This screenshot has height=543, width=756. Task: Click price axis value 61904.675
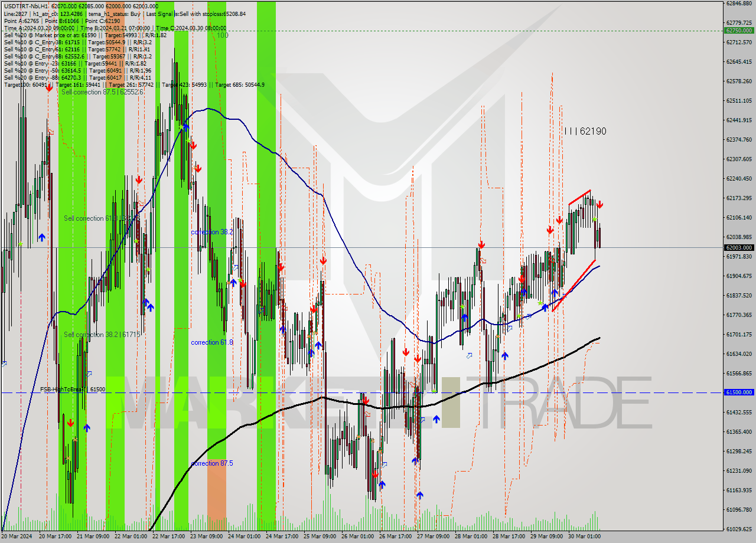(739, 276)
